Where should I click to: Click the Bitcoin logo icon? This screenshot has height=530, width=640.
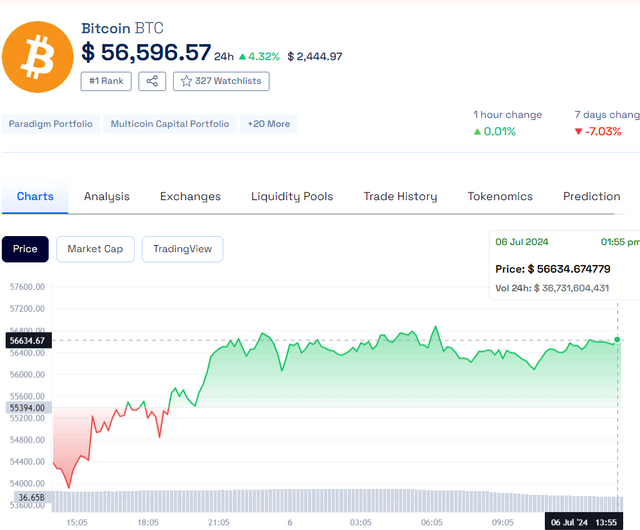point(38,57)
